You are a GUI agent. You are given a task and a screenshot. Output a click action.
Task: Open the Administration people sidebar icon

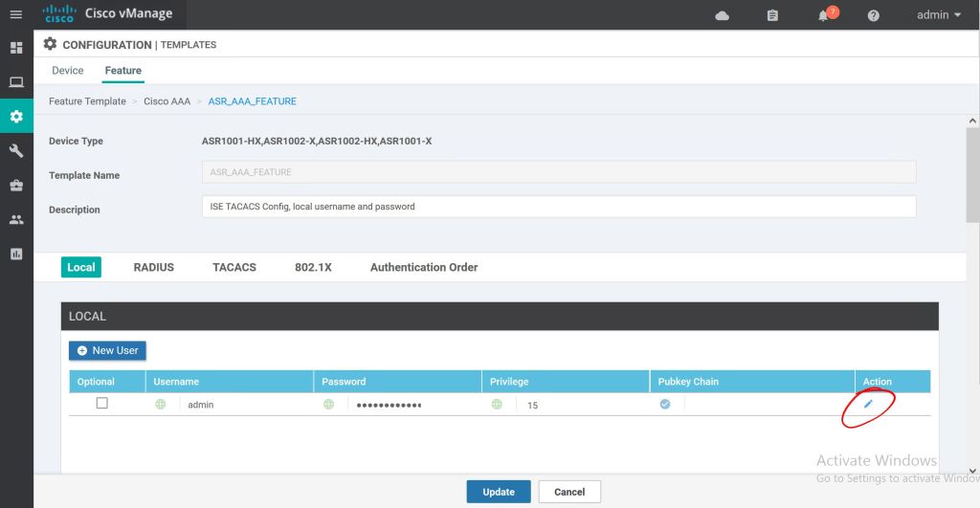click(16, 219)
